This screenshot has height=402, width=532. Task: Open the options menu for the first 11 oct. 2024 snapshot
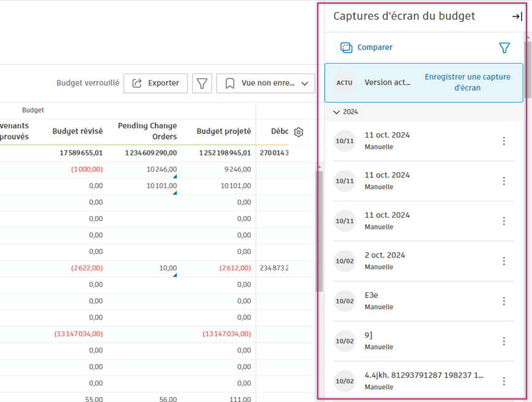(x=504, y=141)
